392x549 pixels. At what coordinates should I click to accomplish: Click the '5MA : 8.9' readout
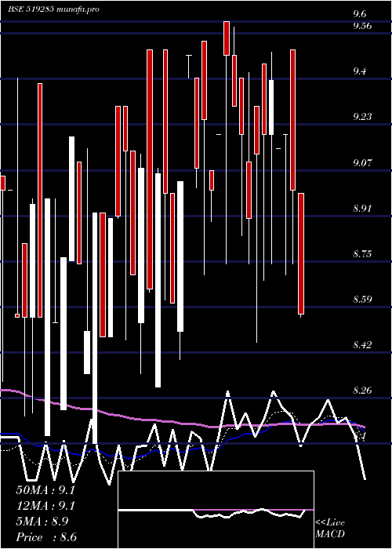(42, 522)
